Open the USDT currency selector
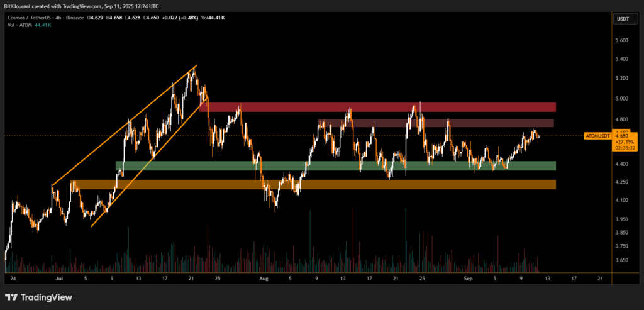The image size is (644, 310). (621, 19)
